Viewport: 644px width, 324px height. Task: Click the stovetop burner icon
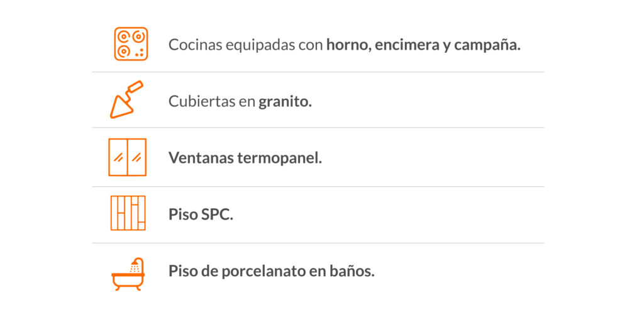click(131, 44)
